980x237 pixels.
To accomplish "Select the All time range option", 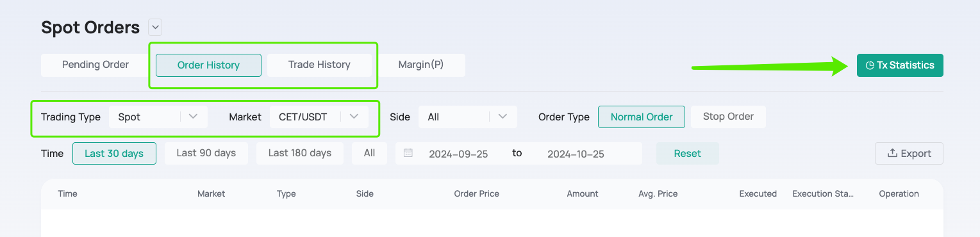I will (369, 153).
